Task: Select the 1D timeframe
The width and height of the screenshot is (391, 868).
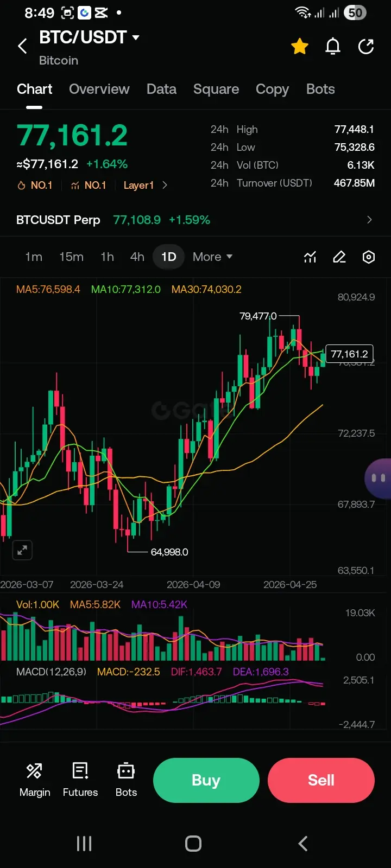Action: [x=169, y=257]
